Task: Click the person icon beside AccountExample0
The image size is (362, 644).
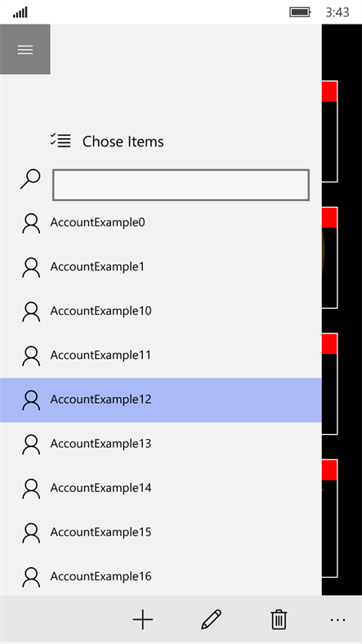Action: (31, 223)
